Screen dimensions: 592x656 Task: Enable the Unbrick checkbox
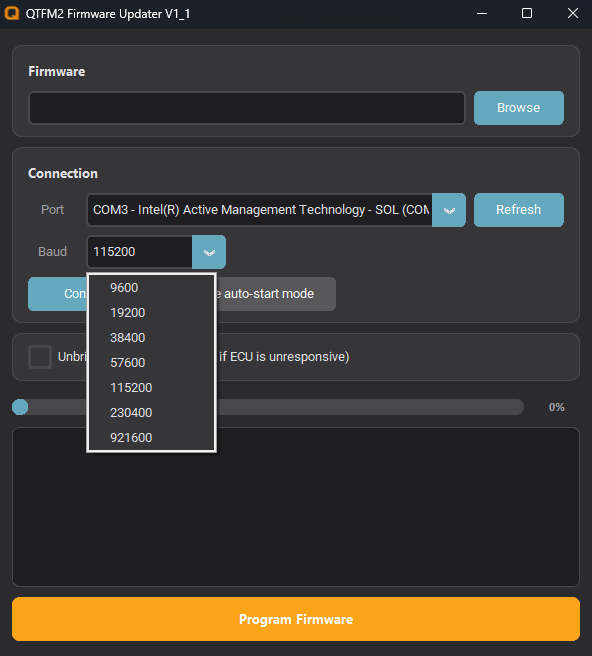[40, 357]
